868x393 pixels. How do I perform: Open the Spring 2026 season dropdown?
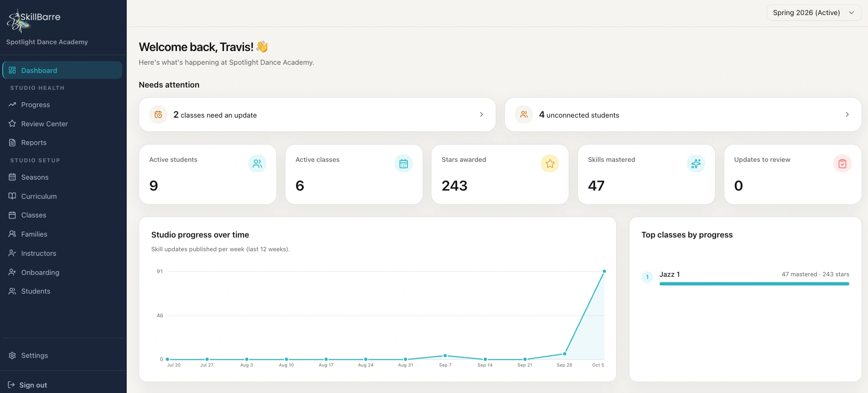click(x=814, y=13)
